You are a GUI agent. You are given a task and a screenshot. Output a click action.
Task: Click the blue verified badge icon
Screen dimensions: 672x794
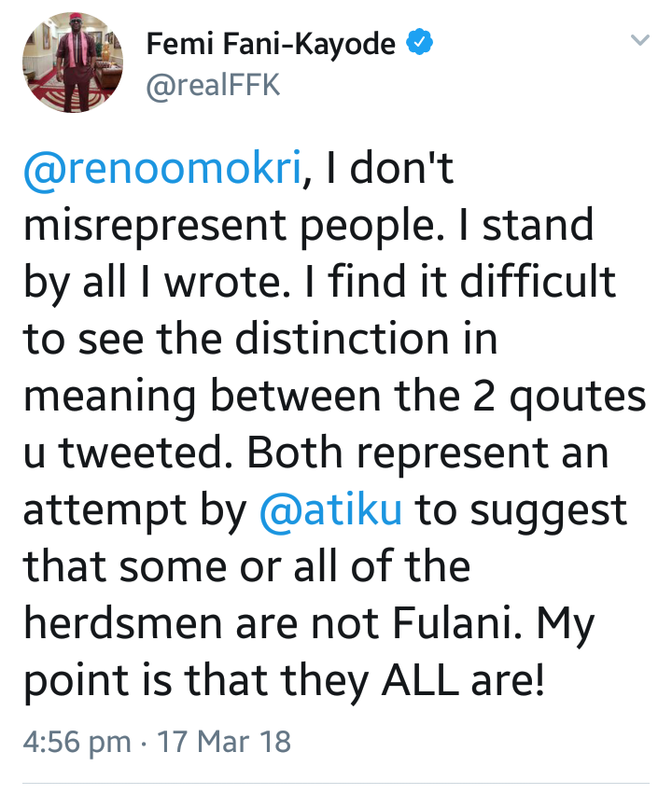(421, 43)
